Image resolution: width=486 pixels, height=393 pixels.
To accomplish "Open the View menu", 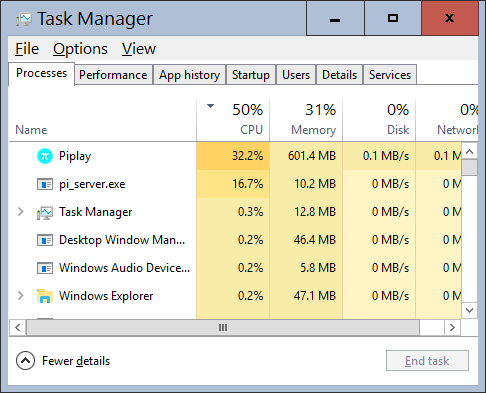I will click(x=139, y=49).
